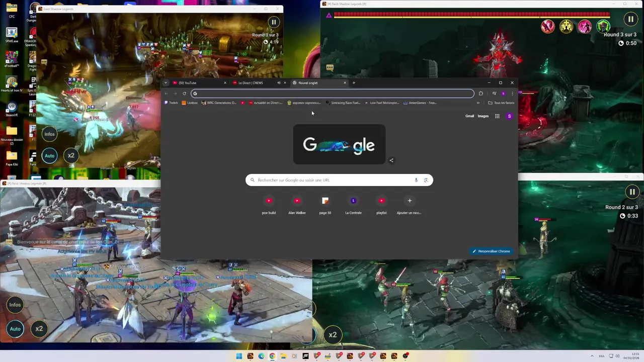Focus the Chrome address bar
The width and height of the screenshot is (644, 362).
pyautogui.click(x=332, y=93)
